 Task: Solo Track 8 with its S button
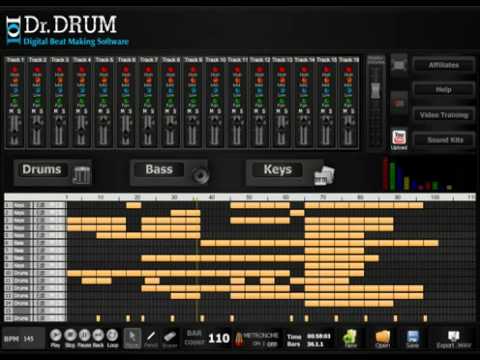175,111
